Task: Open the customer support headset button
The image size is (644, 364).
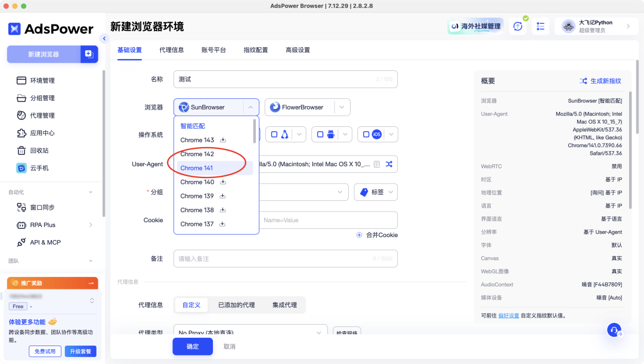Action: pos(614,330)
